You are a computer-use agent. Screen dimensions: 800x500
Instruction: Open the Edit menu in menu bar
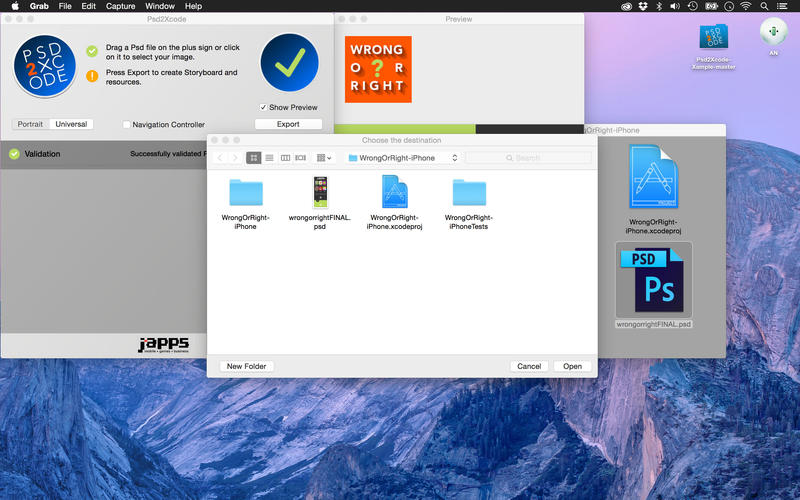click(89, 6)
